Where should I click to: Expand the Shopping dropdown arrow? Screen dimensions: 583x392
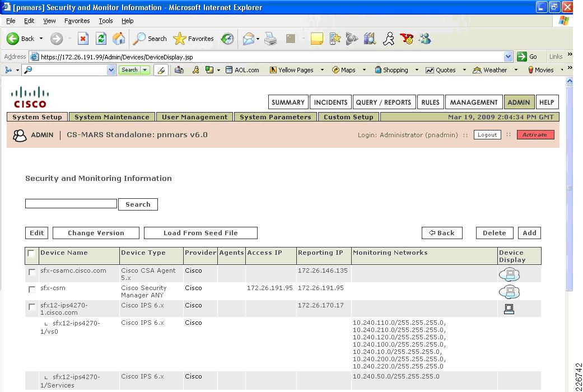pyautogui.click(x=417, y=70)
